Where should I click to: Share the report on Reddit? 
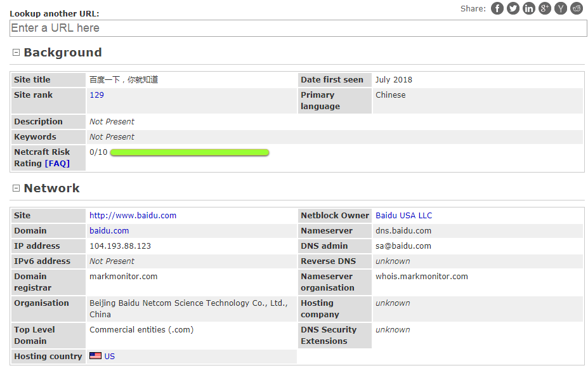577,8
